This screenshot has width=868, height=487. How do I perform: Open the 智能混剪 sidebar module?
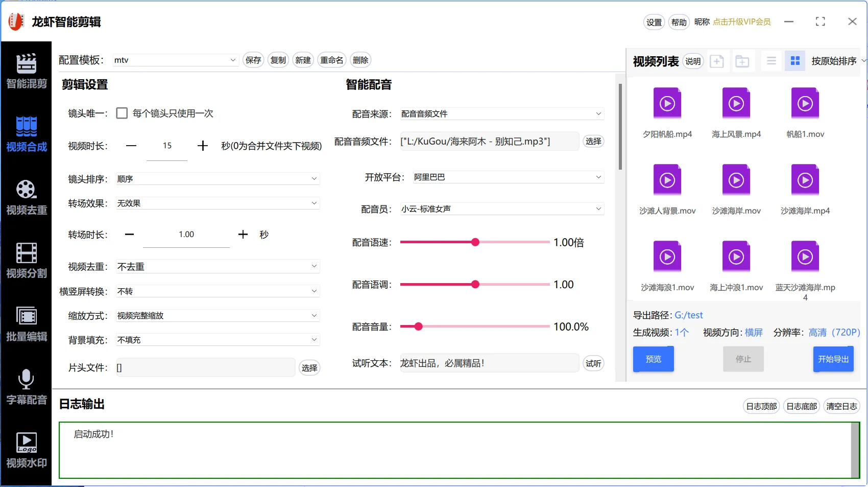pyautogui.click(x=26, y=72)
